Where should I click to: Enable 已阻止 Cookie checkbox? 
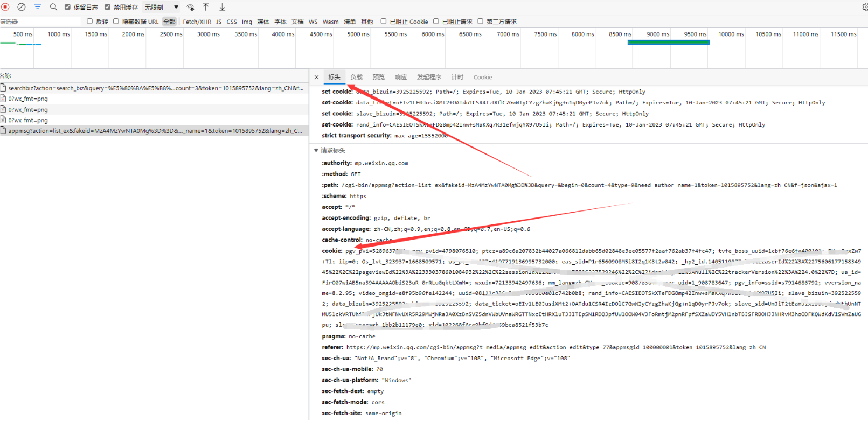(x=384, y=21)
